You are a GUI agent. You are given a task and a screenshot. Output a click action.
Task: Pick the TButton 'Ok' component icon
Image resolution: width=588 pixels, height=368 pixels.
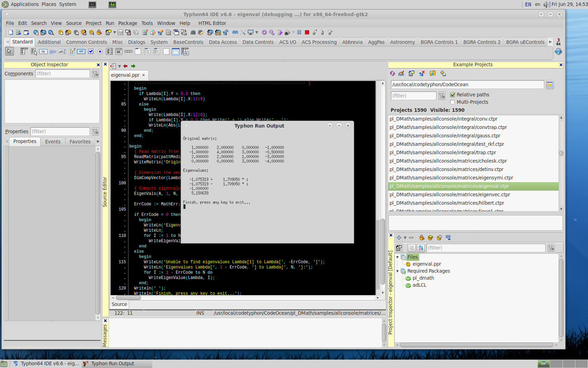click(x=43, y=52)
